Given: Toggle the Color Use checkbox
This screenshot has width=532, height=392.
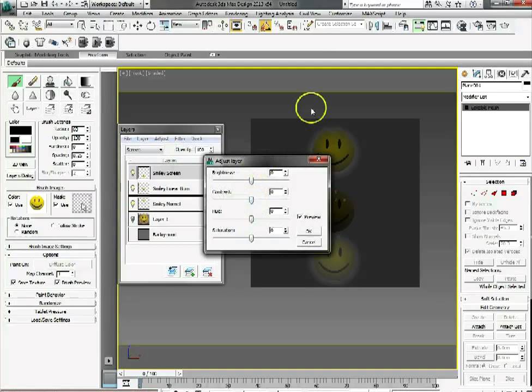Looking at the screenshot, I should (x=10, y=205).
